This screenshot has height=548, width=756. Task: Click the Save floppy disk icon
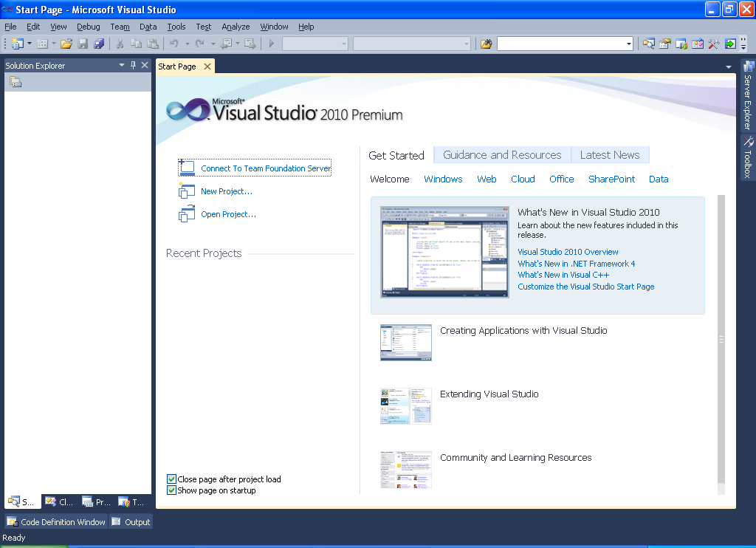[x=83, y=44]
